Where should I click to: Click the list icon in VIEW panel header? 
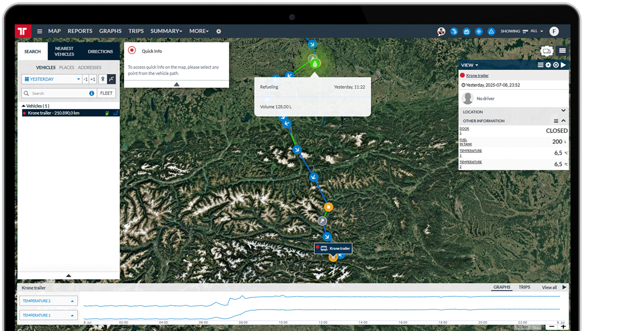(541, 65)
